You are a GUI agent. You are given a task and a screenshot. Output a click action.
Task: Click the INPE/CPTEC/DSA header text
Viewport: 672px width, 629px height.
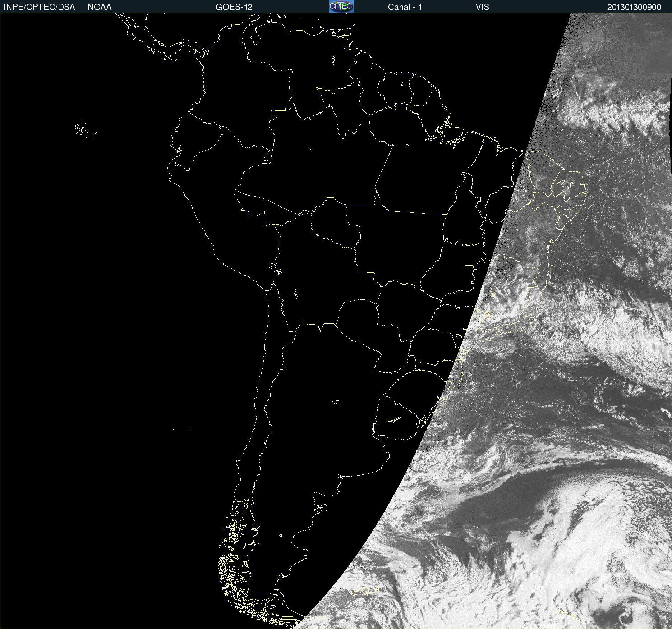[x=39, y=7]
